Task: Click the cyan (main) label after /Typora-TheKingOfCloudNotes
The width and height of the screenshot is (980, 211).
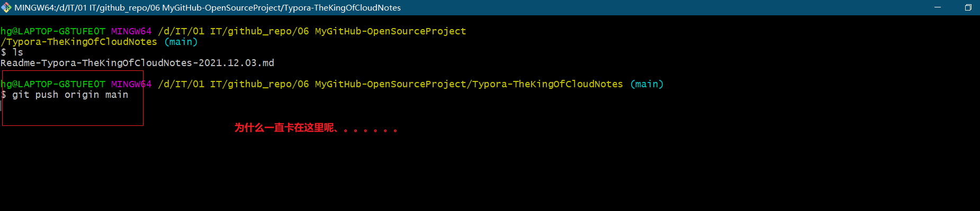Action: 181,42
